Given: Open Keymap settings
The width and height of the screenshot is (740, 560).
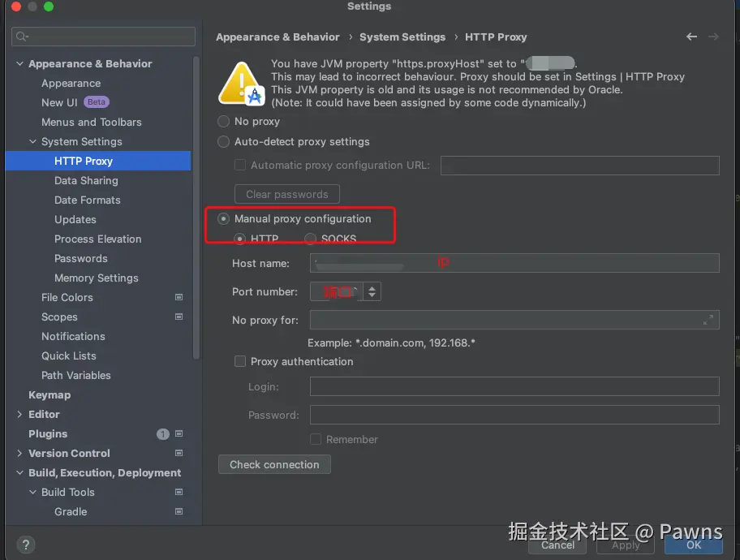Looking at the screenshot, I should (x=49, y=394).
